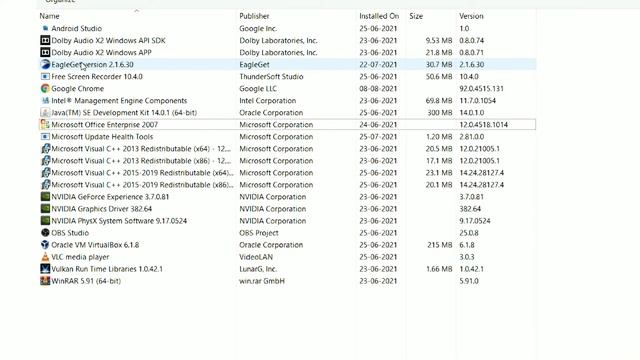Select Microsoft Update Health Tools name
The image size is (640, 360).
click(x=102, y=137)
